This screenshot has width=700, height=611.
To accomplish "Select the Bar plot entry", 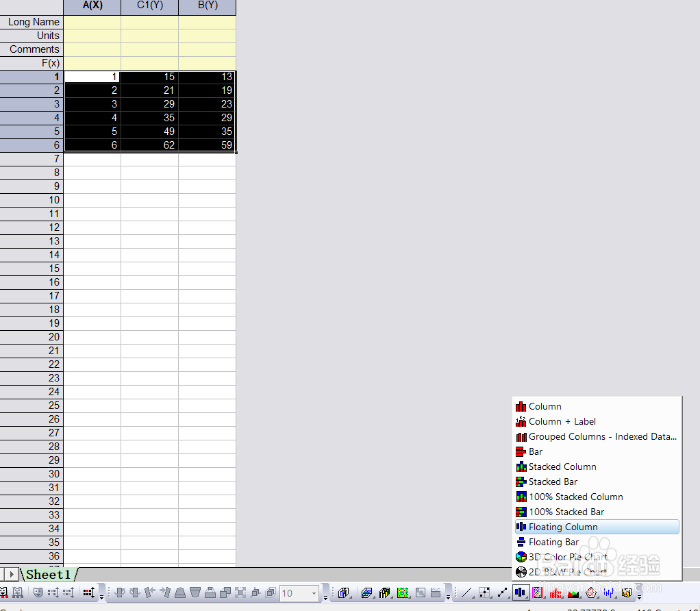I will click(597, 451).
